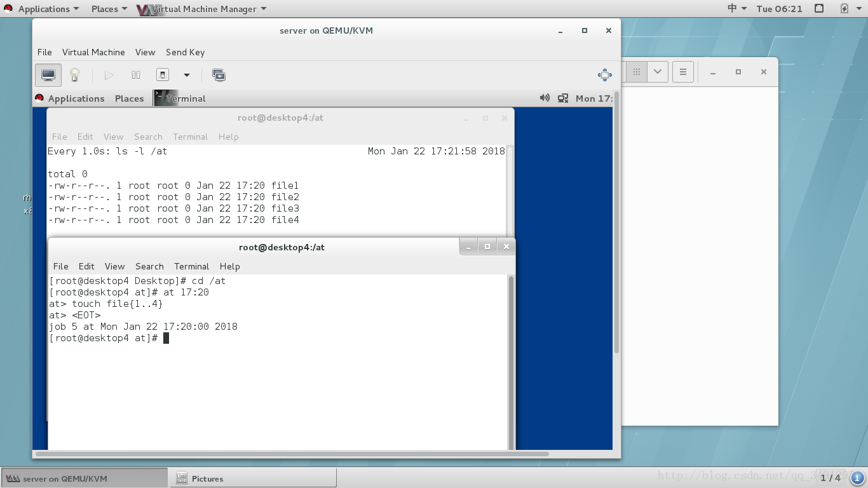Maximize the front terminal window
The image size is (868, 488).
pyautogui.click(x=487, y=247)
